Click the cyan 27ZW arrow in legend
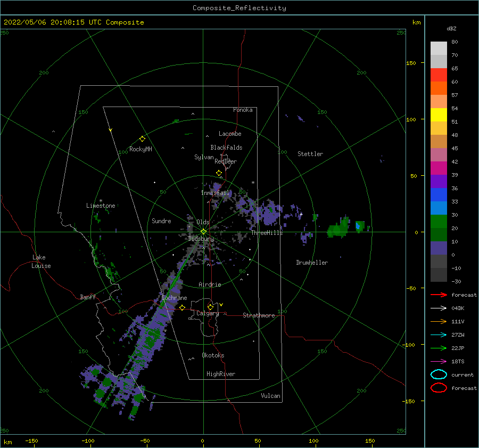479x448 pixels. [439, 335]
